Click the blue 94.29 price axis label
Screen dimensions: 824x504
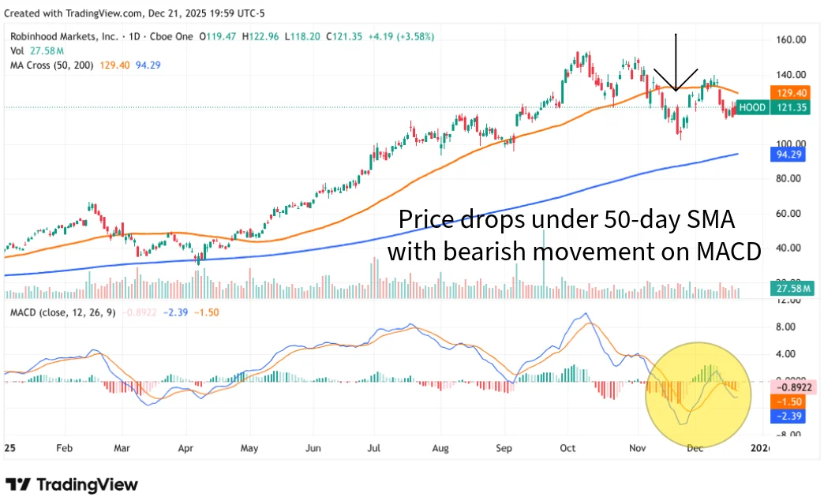coord(789,155)
